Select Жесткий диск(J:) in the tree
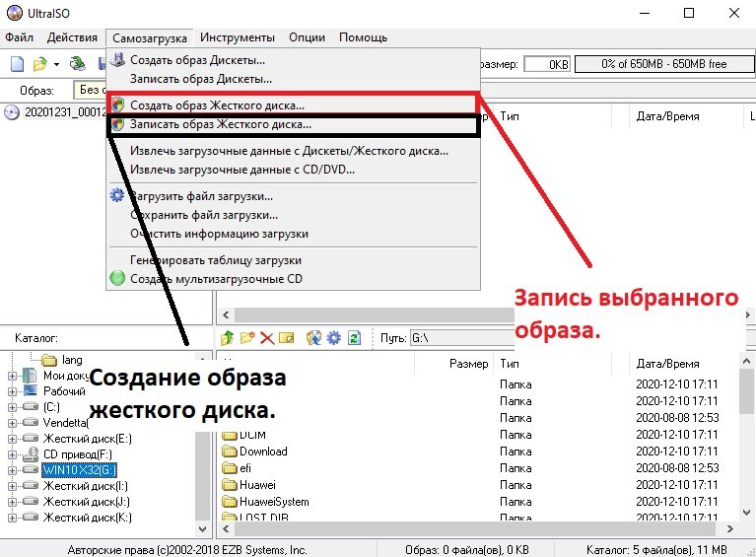The width and height of the screenshot is (756, 557). point(87,502)
